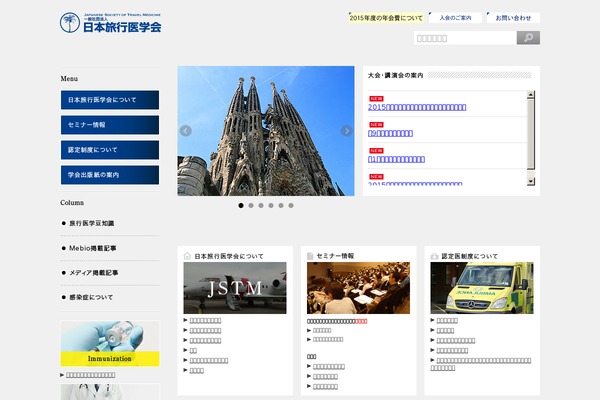Click the news list scrollbar up arrow
Image resolution: width=600 pixels, height=400 pixels.
(530, 95)
